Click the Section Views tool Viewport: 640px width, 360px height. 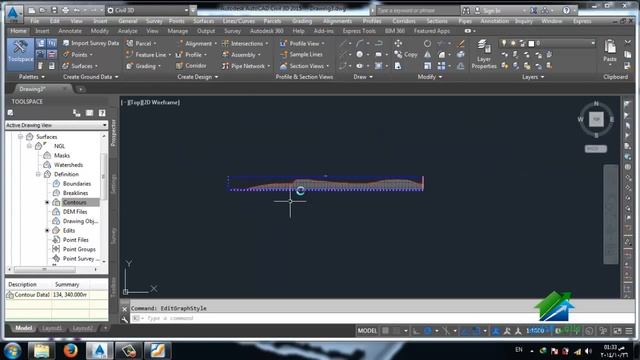coord(305,66)
